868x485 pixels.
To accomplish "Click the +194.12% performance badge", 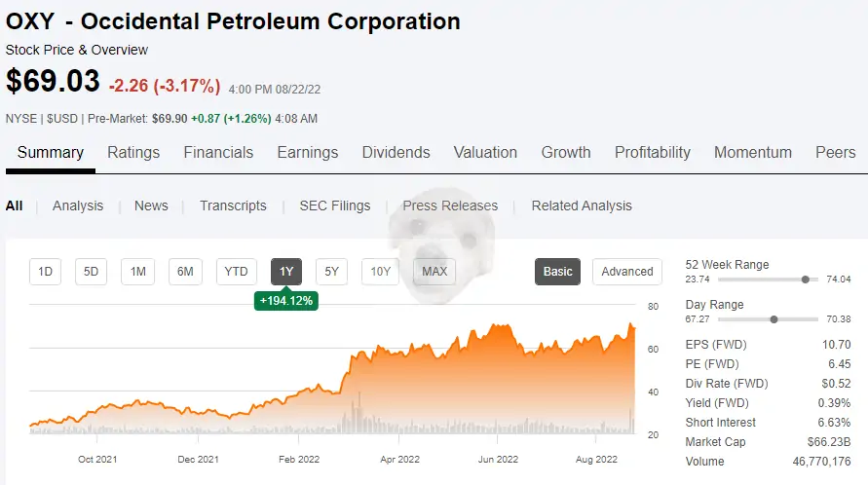I will [x=286, y=301].
